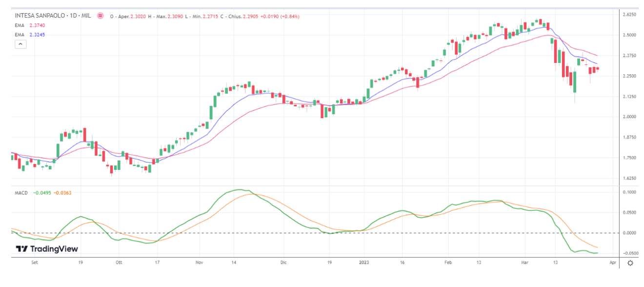Click the 0.1000 level on the MACD scale
This screenshot has height=287, width=644.
(630, 192)
